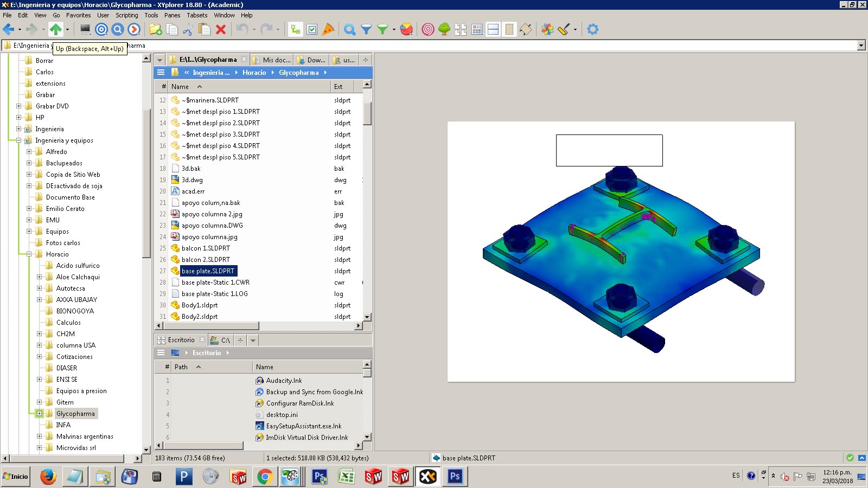Delete selection with the red X icon

221,29
